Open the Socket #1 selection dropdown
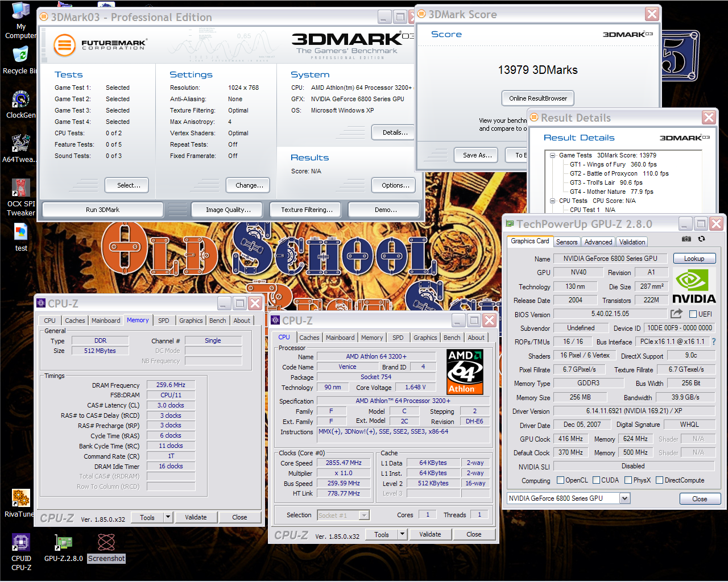 [x=365, y=515]
